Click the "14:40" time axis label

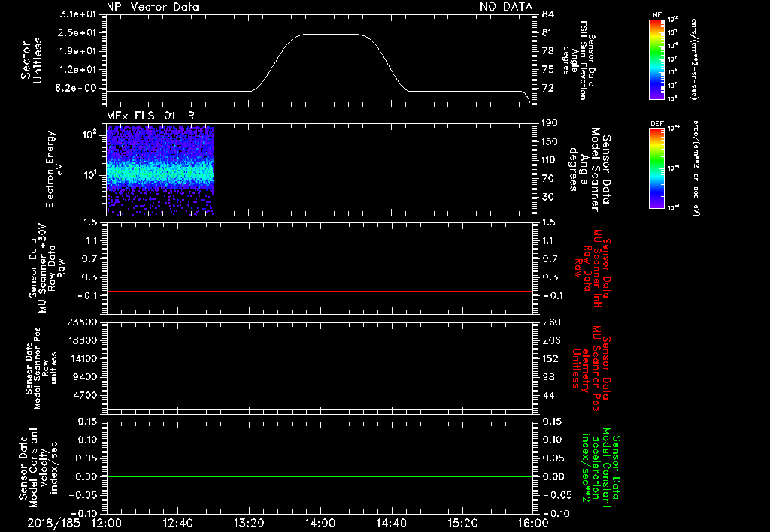(391, 523)
